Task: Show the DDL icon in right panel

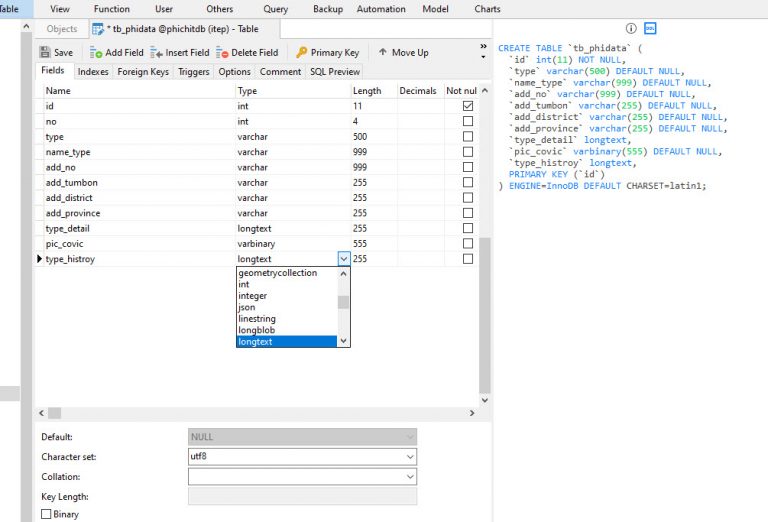Action: pos(650,29)
